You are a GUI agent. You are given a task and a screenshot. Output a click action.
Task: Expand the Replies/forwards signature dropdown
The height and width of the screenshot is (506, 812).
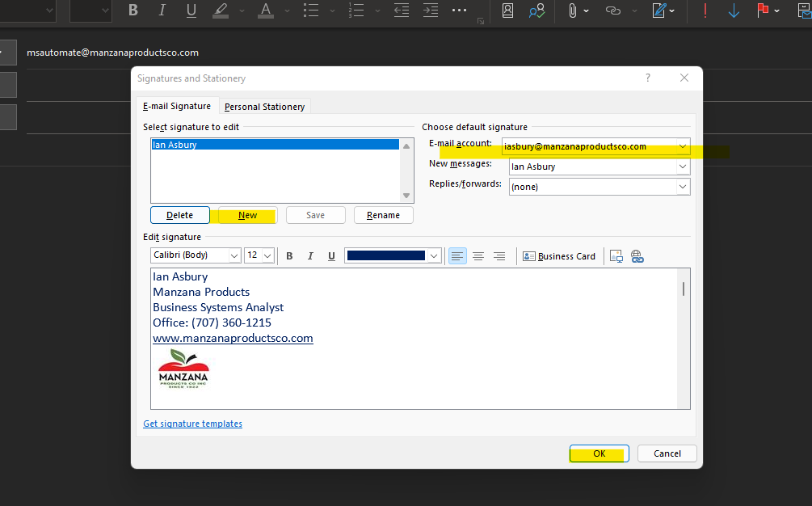(x=683, y=187)
